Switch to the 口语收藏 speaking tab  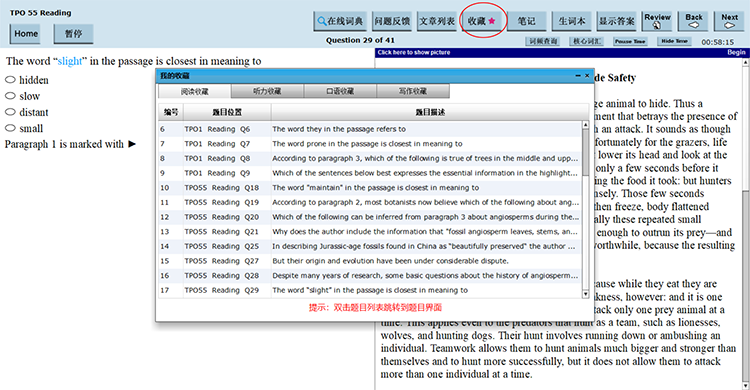(340, 91)
